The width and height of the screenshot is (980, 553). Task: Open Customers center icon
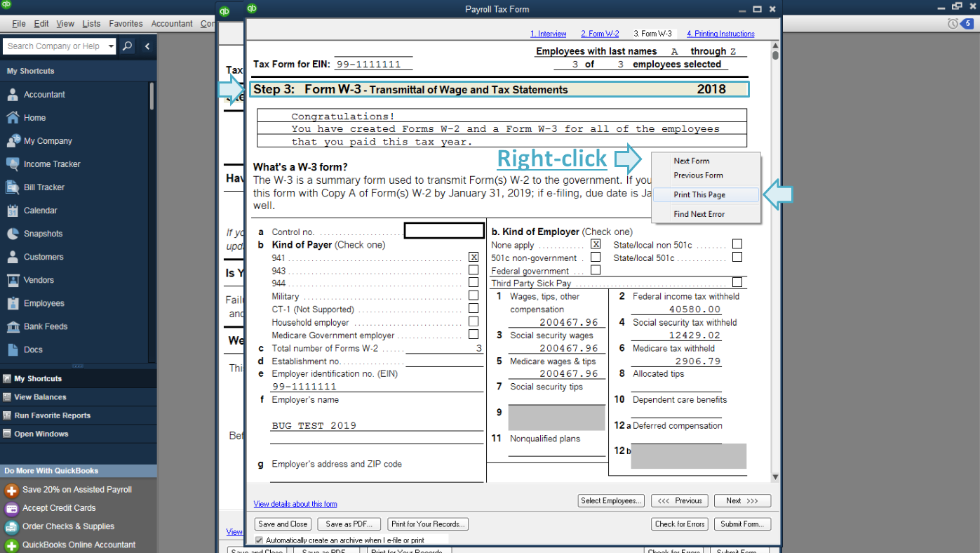point(13,256)
